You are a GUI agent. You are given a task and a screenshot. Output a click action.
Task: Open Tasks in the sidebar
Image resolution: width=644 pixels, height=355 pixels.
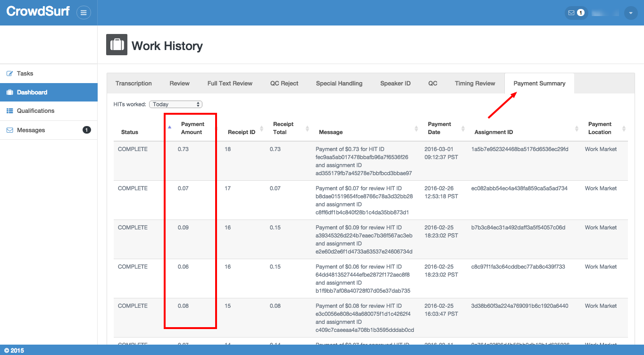point(49,74)
